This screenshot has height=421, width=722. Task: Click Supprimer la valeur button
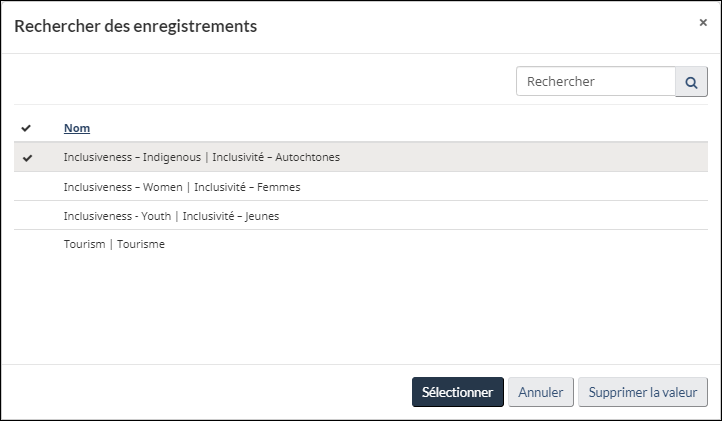click(x=643, y=393)
